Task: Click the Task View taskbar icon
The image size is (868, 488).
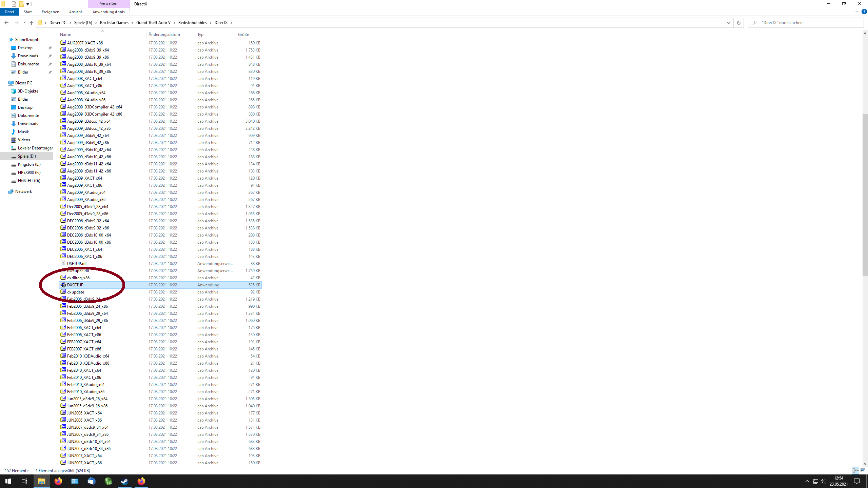Action: point(24,481)
